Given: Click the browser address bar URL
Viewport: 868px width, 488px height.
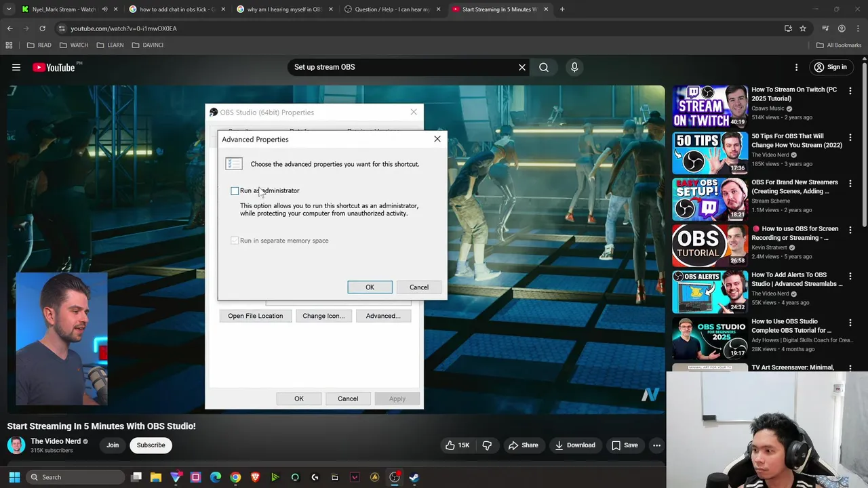Looking at the screenshot, I should pos(123,28).
